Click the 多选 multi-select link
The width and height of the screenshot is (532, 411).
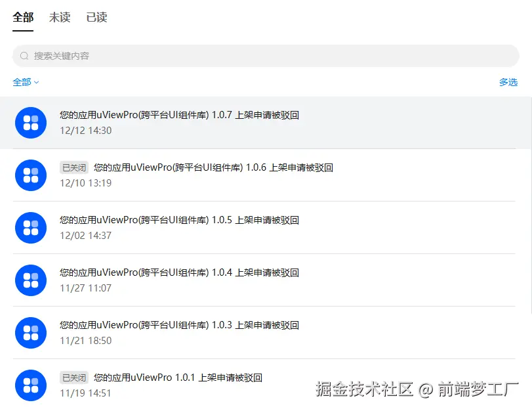click(x=508, y=82)
